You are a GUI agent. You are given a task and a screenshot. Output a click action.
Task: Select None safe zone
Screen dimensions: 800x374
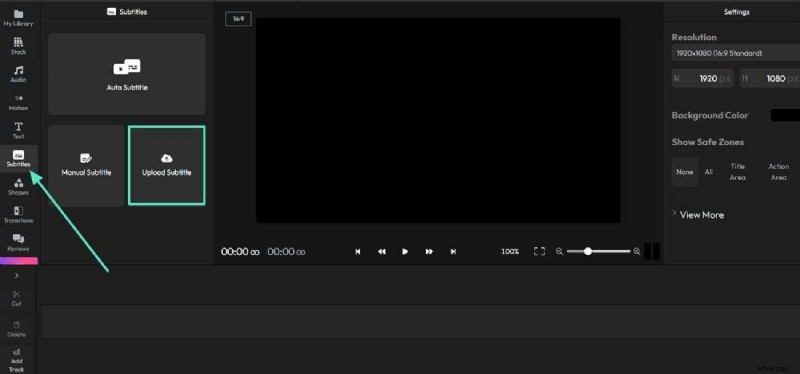685,172
